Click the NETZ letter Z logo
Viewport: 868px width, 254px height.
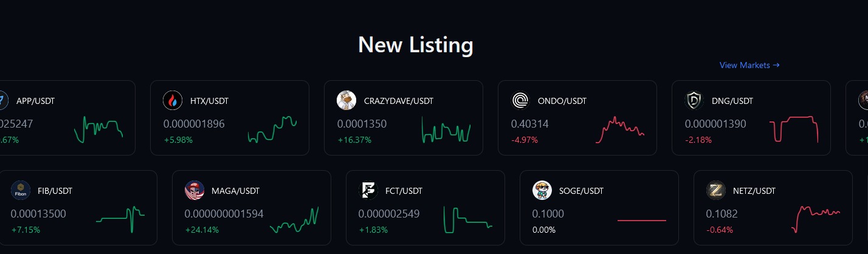coord(716,190)
